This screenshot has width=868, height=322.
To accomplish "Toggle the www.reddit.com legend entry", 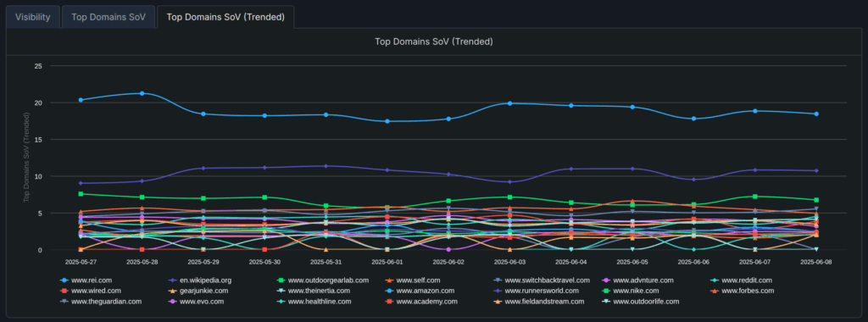I will 741,280.
